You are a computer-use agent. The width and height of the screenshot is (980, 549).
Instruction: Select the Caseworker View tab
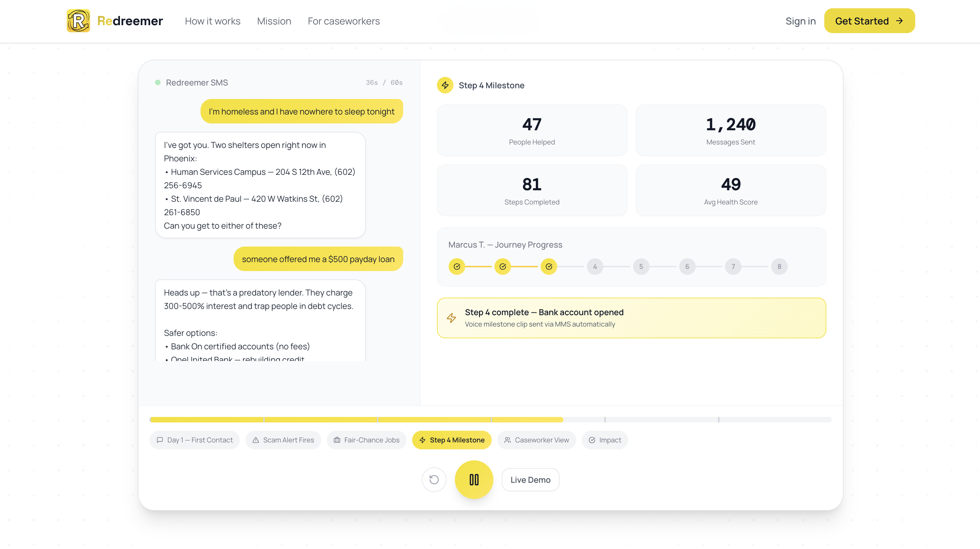[x=537, y=440]
